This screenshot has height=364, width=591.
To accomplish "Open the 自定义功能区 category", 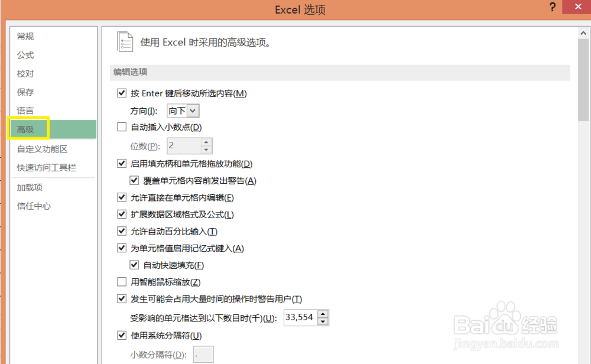I will [x=42, y=149].
